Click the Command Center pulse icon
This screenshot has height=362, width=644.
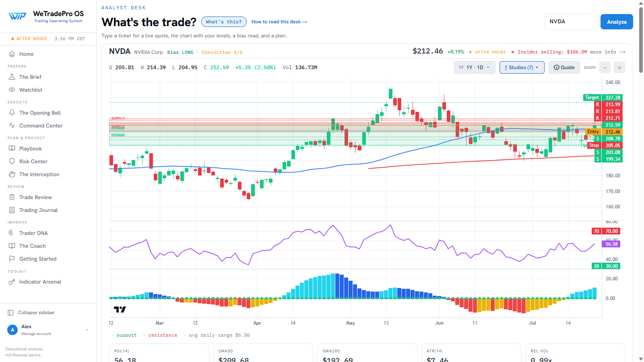click(12, 125)
